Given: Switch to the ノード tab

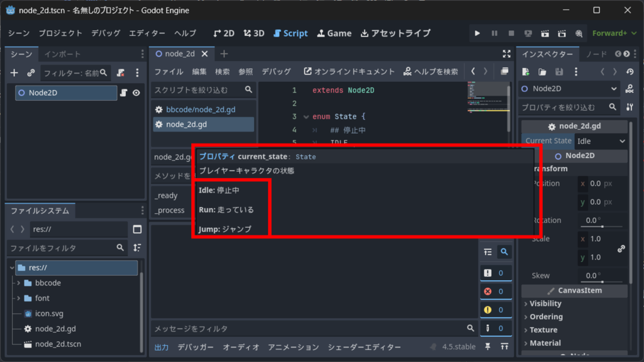Looking at the screenshot, I should (x=596, y=54).
